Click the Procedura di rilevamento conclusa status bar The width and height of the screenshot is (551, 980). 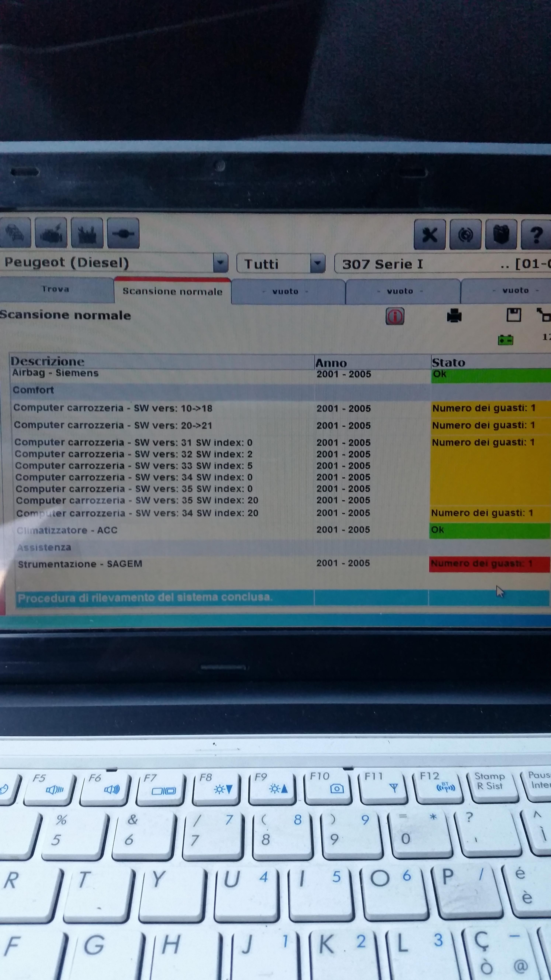[x=283, y=598]
